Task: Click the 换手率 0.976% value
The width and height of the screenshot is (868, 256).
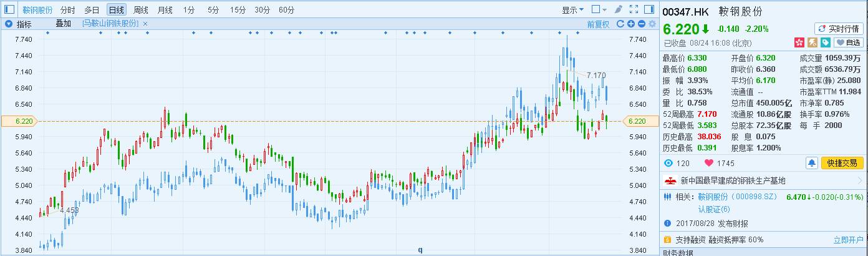Action: [837, 114]
